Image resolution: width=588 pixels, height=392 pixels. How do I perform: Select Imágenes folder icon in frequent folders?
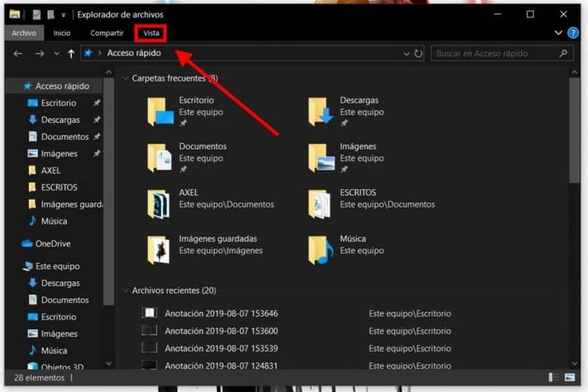pos(321,157)
